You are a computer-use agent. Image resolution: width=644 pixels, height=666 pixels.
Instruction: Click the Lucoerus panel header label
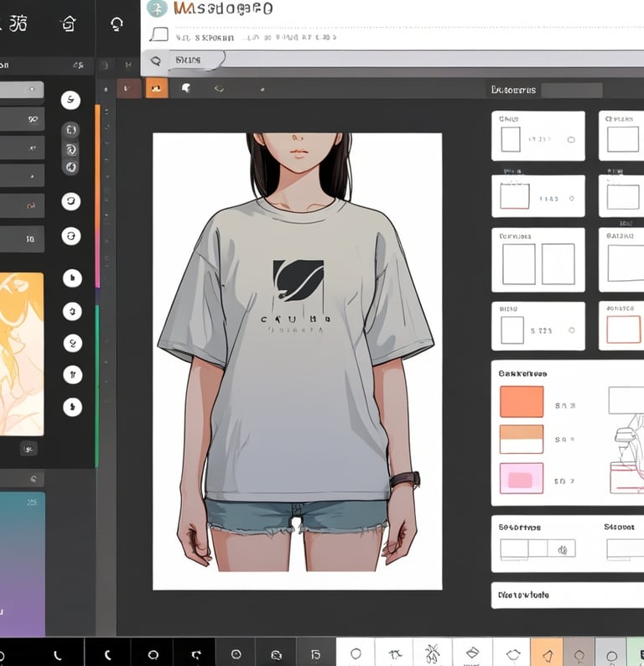tap(513, 90)
